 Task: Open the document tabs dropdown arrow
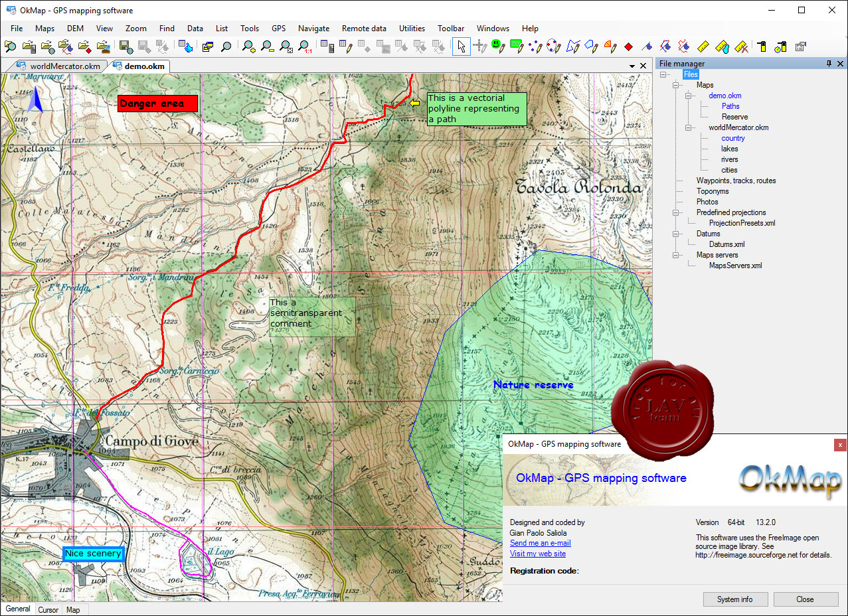[632, 66]
